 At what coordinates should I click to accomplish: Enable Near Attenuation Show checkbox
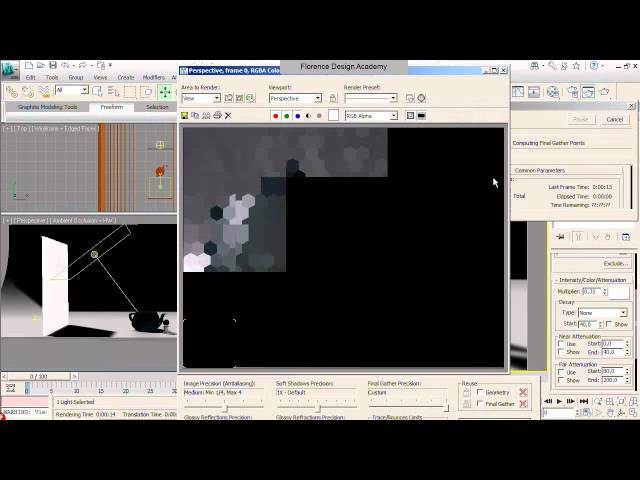point(561,351)
